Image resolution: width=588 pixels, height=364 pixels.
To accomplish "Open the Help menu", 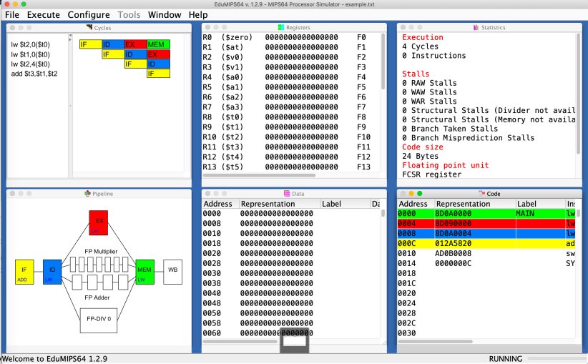I will point(198,14).
